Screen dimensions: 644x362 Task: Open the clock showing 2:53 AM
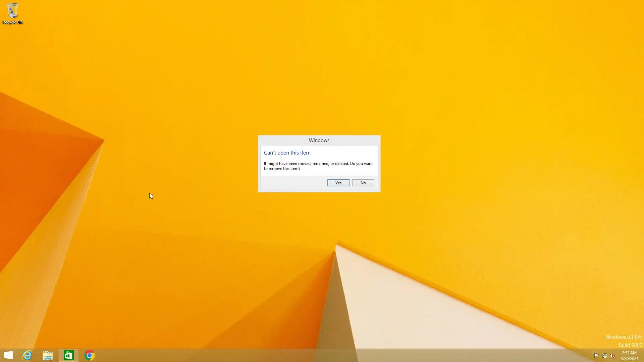coord(629,355)
